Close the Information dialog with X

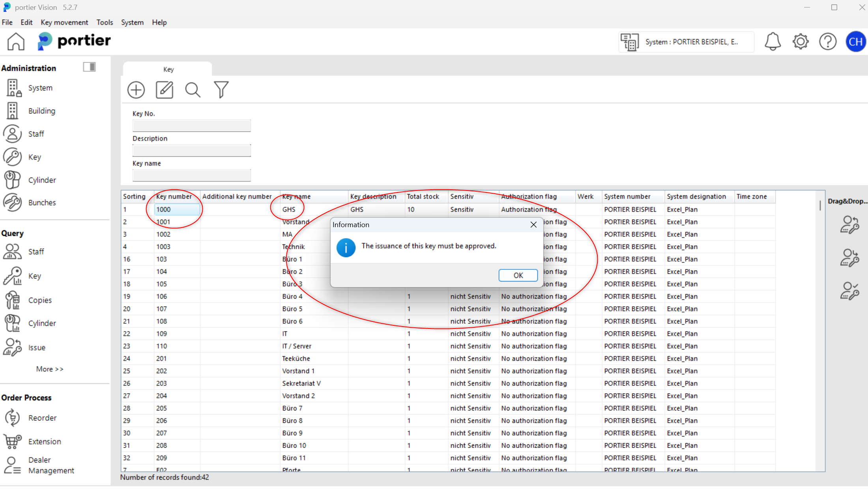tap(533, 224)
